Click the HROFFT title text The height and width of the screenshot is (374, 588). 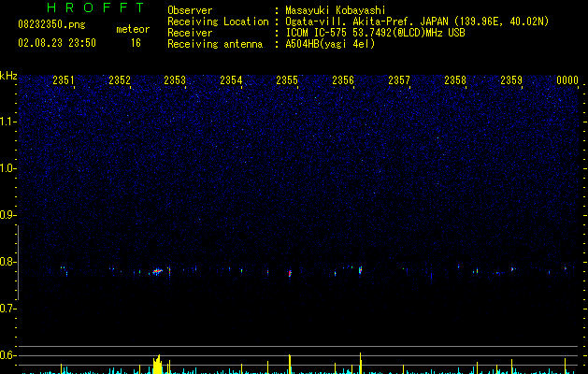click(x=95, y=7)
